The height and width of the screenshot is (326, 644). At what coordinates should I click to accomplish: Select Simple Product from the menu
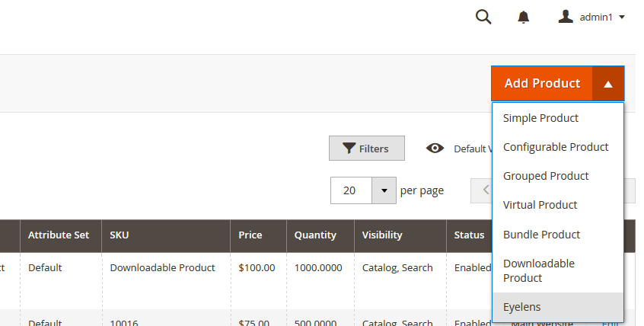pos(540,118)
